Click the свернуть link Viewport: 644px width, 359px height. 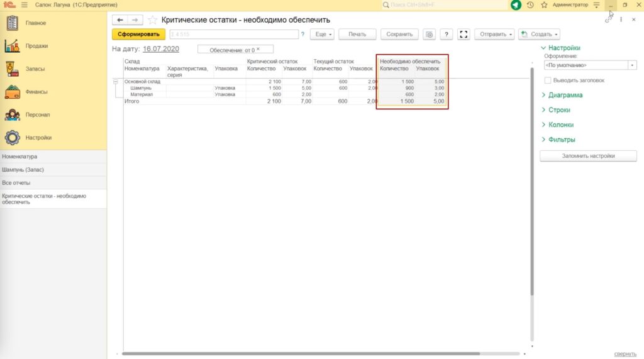(x=625, y=354)
